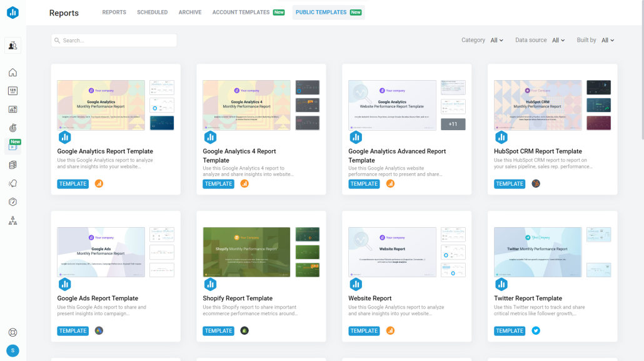This screenshot has width=644, height=361.
Task: Click Databox builder badge on Google Ads card
Action: [65, 284]
